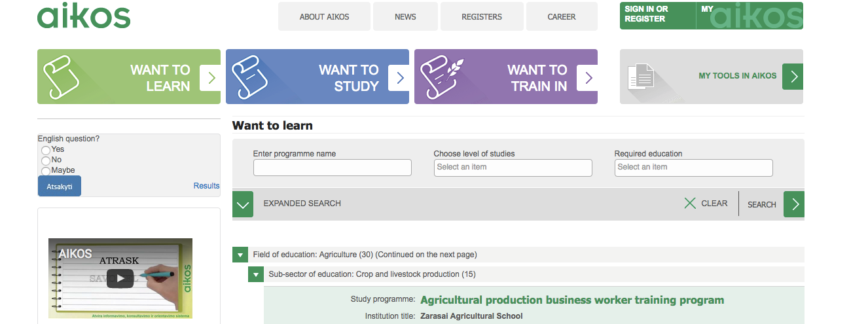Click the aikos logo
Viewport: 868px width, 324px height.
pos(84,16)
